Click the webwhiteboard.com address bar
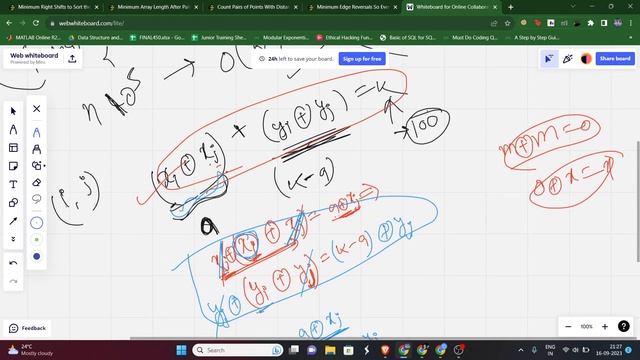The height and width of the screenshot is (360, 640). click(269, 23)
